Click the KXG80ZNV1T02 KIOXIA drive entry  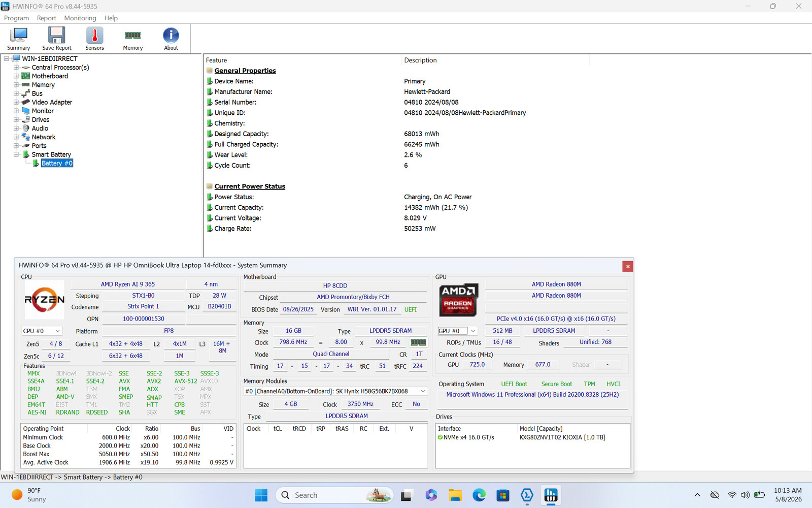[x=562, y=437]
